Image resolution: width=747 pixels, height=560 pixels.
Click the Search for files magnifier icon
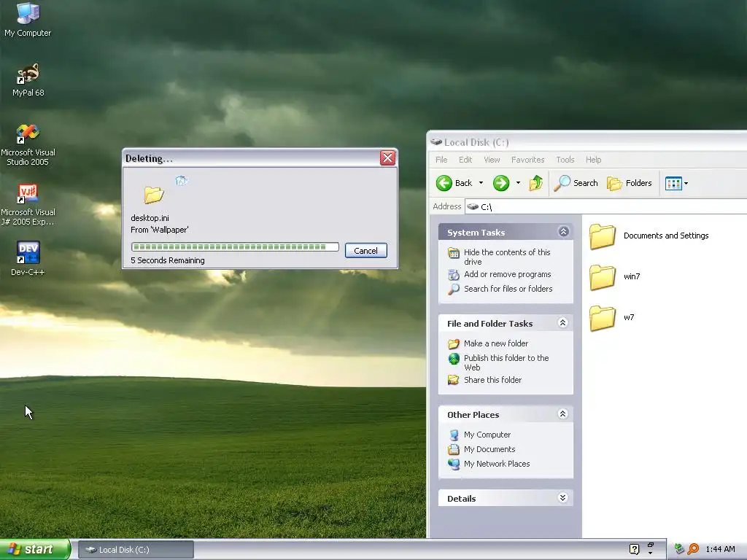click(454, 289)
